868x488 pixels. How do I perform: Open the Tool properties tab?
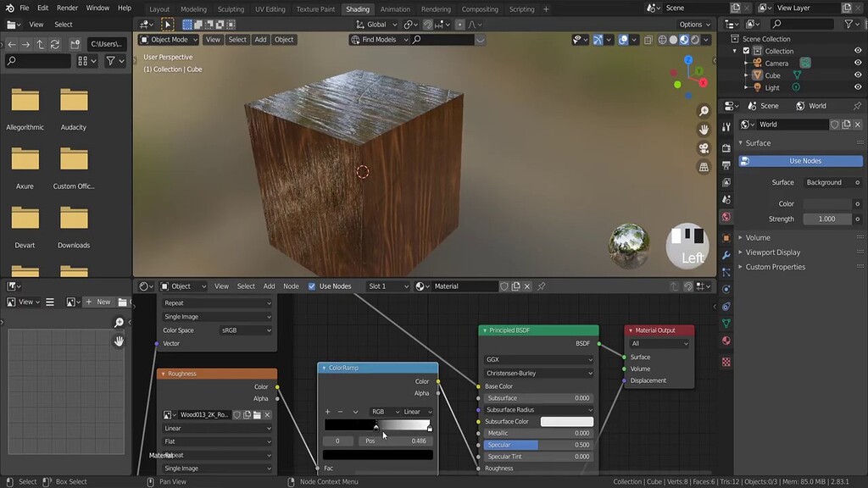(726, 127)
